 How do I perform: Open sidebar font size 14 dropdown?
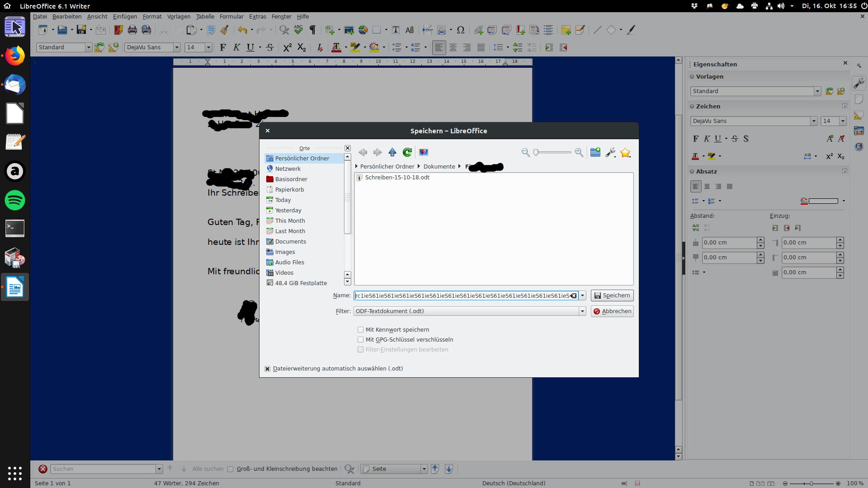pyautogui.click(x=843, y=121)
